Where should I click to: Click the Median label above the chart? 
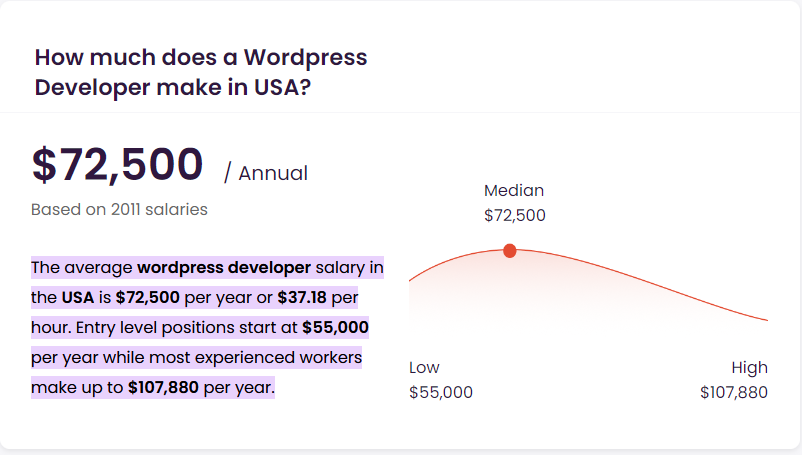coord(514,190)
